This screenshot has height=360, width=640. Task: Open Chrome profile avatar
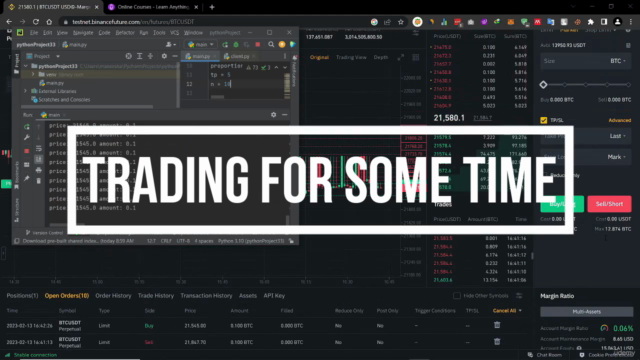pyautogui.click(x=618, y=22)
